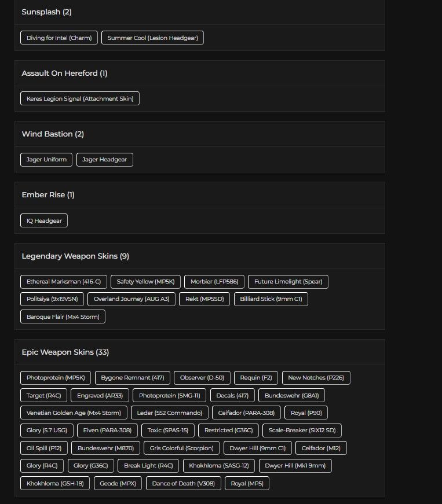Screen dimensions: 442x504
Task: Click Restricted (G36C) tag
Action: tap(229, 431)
